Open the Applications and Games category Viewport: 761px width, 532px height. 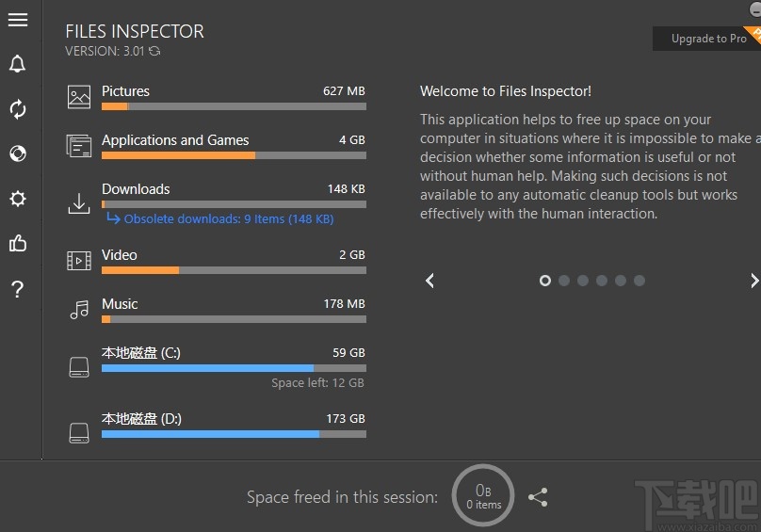click(175, 140)
